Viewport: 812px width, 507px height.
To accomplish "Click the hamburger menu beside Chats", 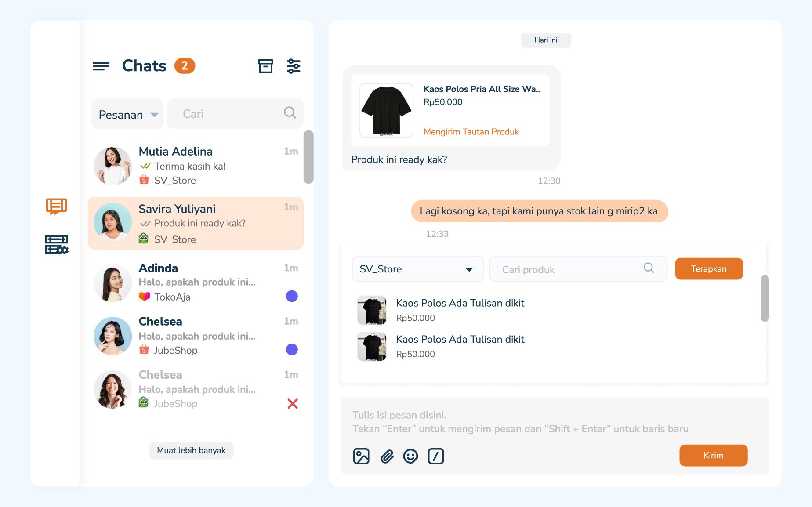I will click(x=101, y=66).
